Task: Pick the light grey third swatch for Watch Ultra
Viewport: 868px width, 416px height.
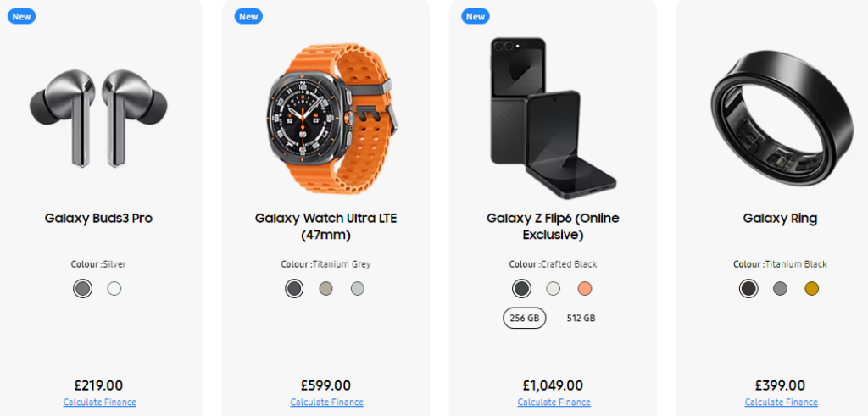Action: click(x=358, y=289)
